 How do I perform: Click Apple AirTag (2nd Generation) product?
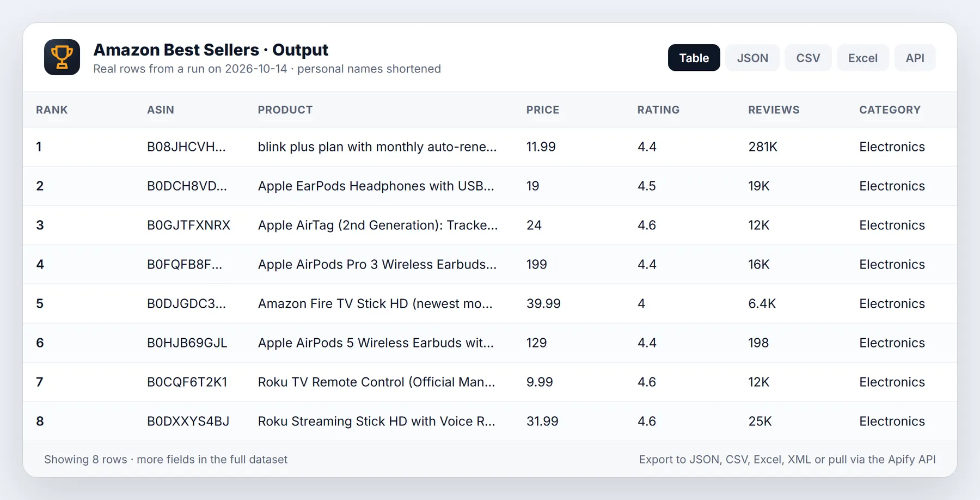click(378, 225)
